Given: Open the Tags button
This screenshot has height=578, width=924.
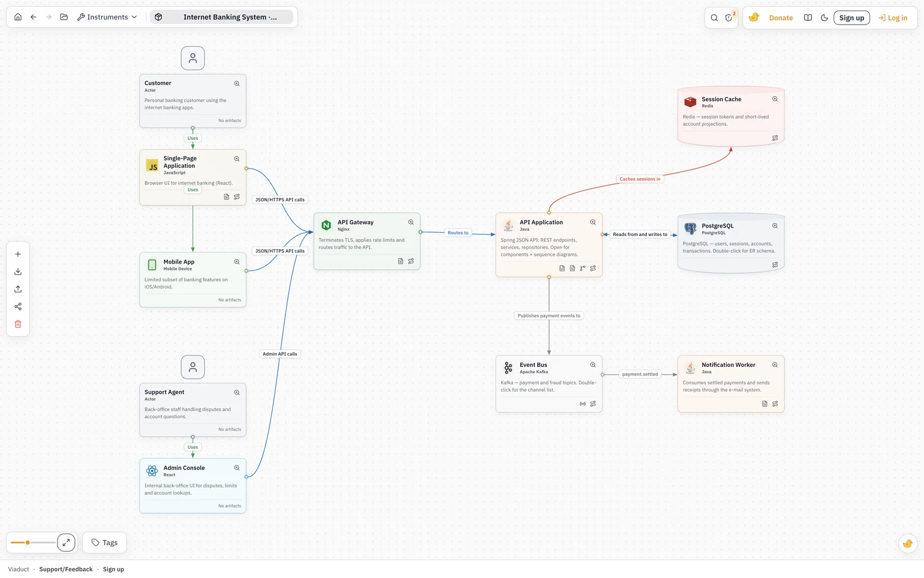Looking at the screenshot, I should (105, 543).
